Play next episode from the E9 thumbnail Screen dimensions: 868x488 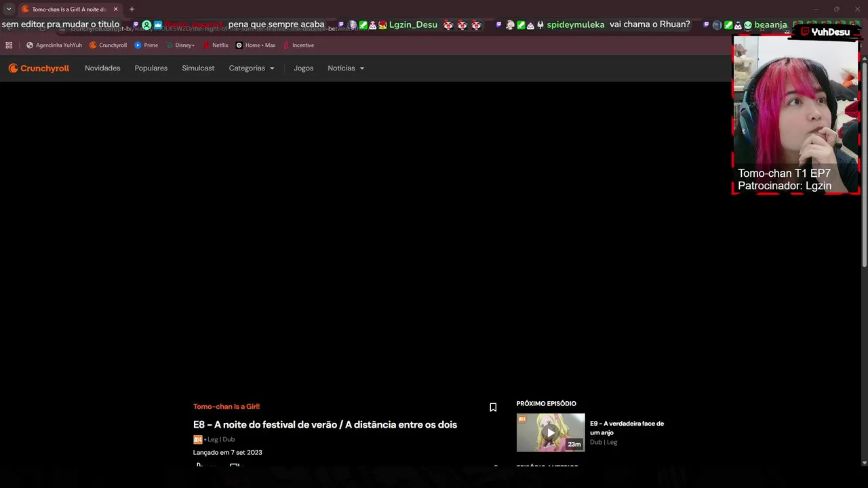[551, 432]
